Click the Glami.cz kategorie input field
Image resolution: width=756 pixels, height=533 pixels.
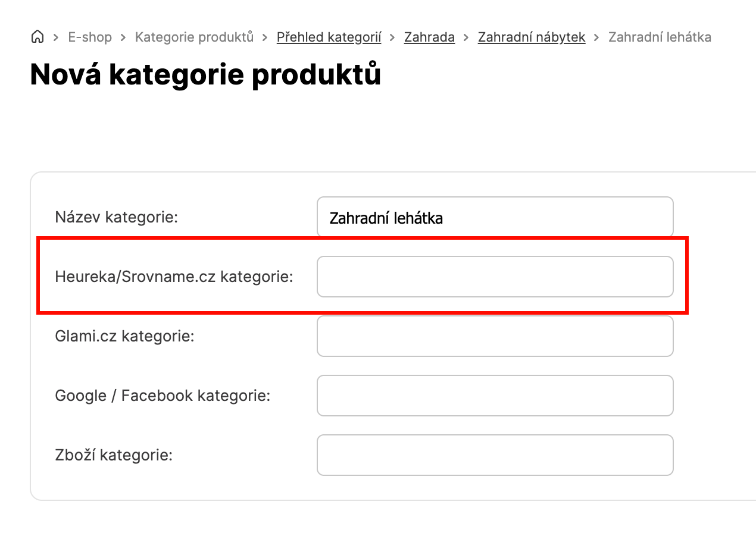pos(495,336)
